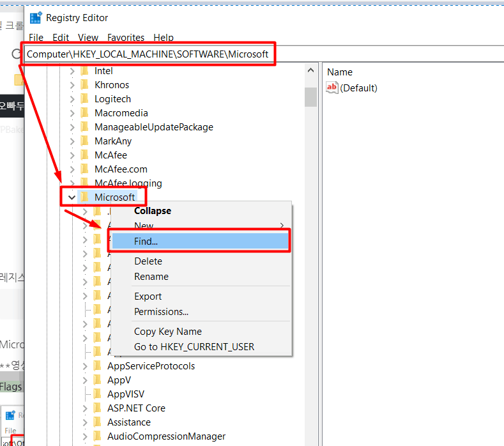
Task: Select the AppVISV key label
Action: (x=126, y=394)
